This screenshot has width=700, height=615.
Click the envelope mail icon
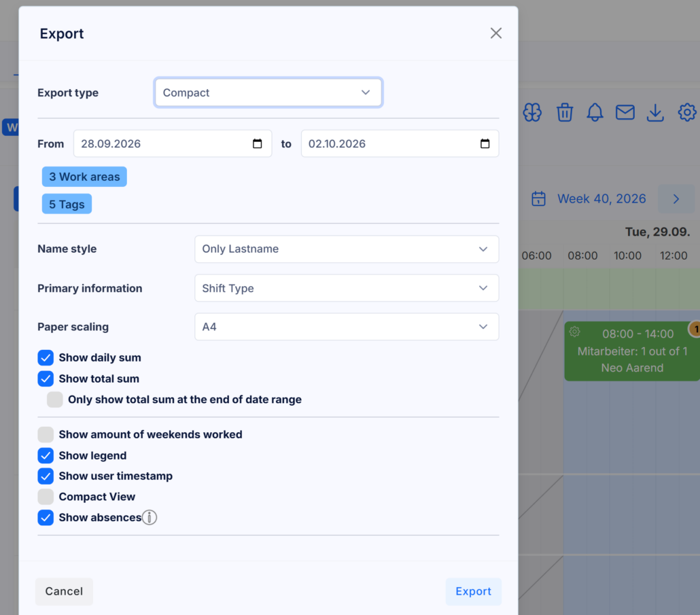pos(625,113)
